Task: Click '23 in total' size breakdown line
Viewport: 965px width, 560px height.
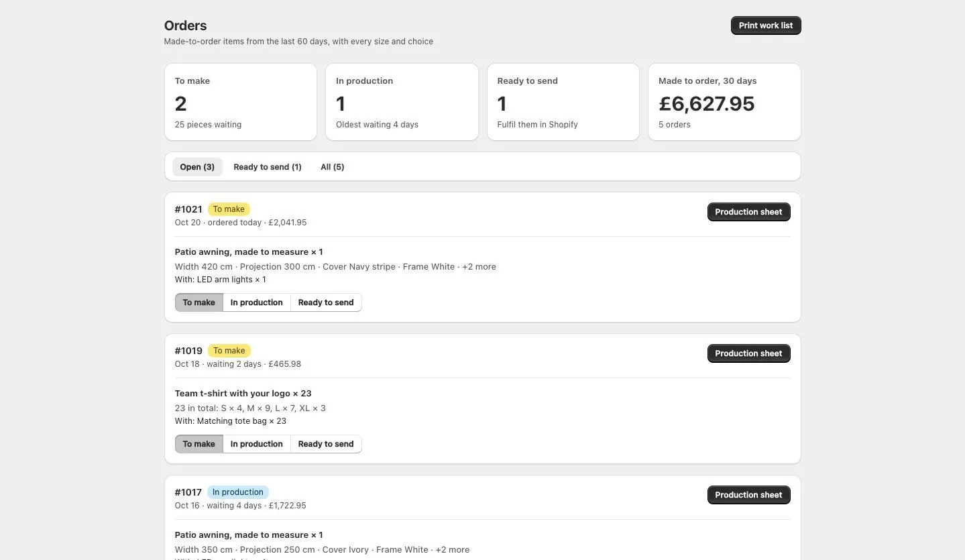Action: tap(250, 408)
